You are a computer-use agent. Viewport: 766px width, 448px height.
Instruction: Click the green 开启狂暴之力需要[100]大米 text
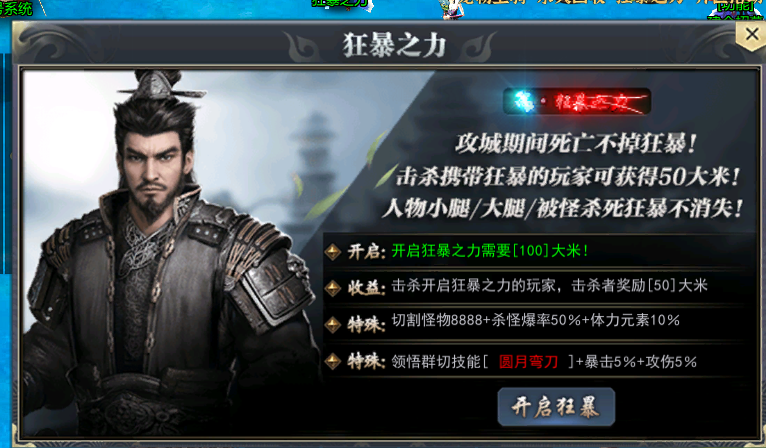pos(489,251)
